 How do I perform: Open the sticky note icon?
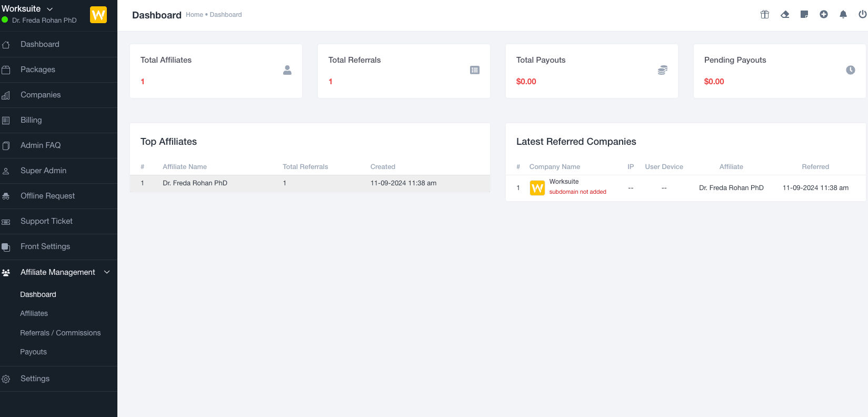pyautogui.click(x=804, y=15)
